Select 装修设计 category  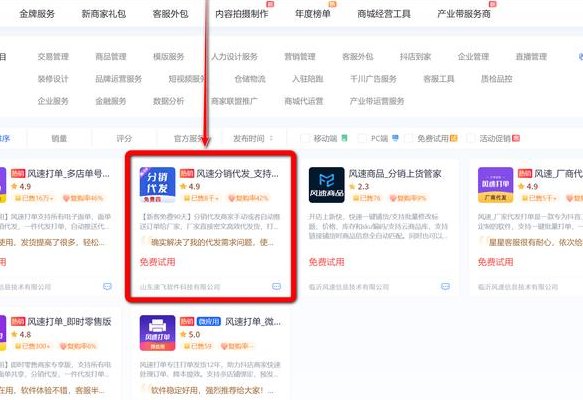tap(53, 79)
